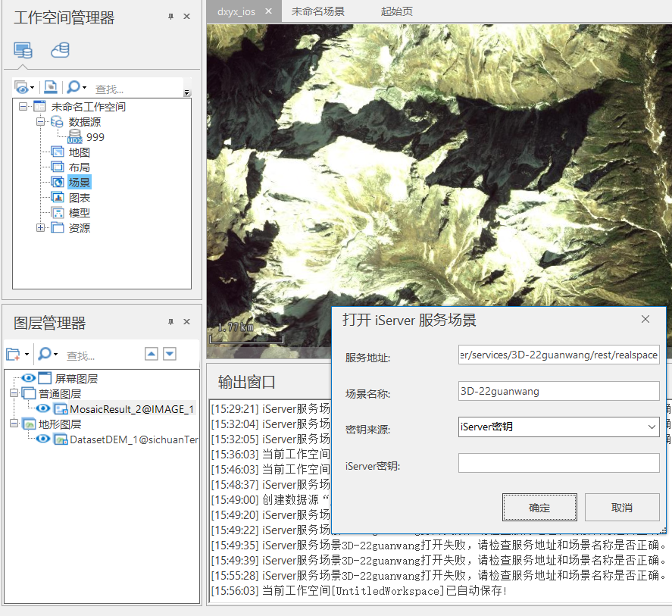This screenshot has width=672, height=616.
Task: Switch to the 未命名场景 tab
Action: coord(318,11)
